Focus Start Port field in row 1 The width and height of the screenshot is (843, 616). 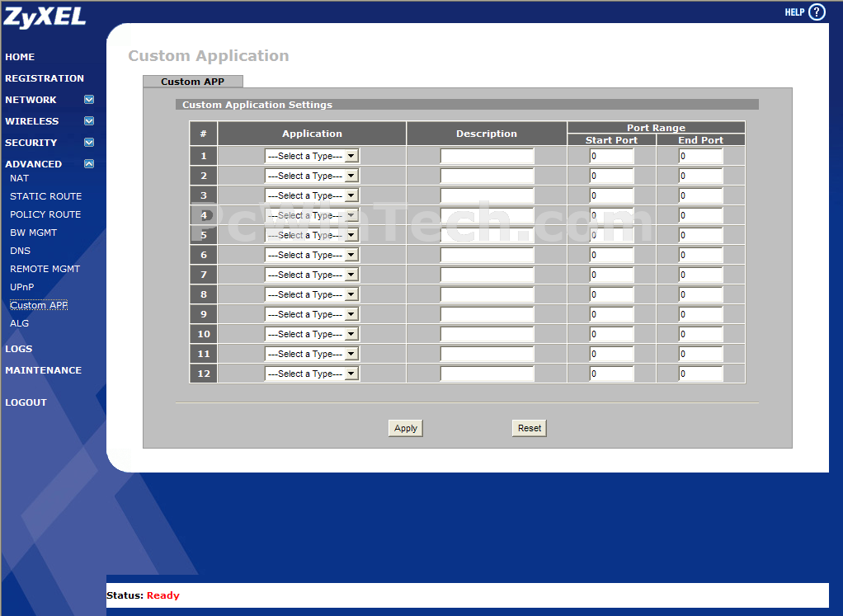click(x=612, y=156)
